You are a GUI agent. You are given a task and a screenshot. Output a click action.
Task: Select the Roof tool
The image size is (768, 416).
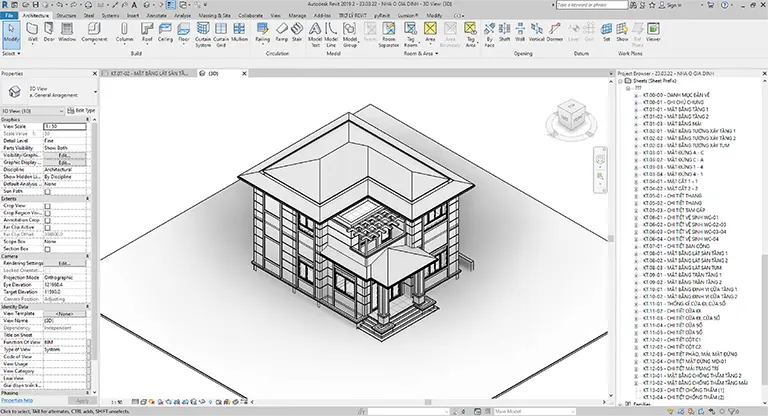147,32
